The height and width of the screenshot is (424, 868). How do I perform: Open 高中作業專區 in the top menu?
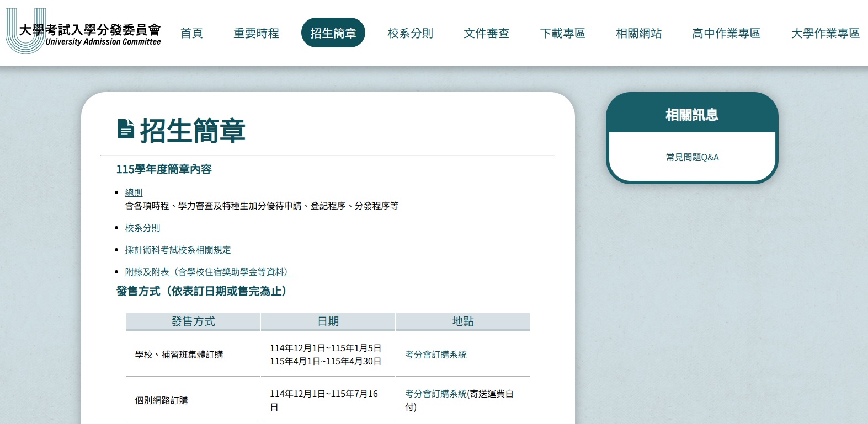pyautogui.click(x=726, y=34)
